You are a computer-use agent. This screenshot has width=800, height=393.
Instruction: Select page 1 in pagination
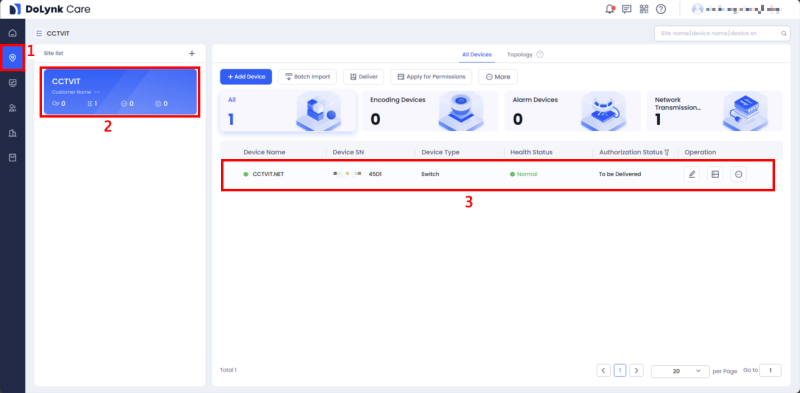[620, 371]
